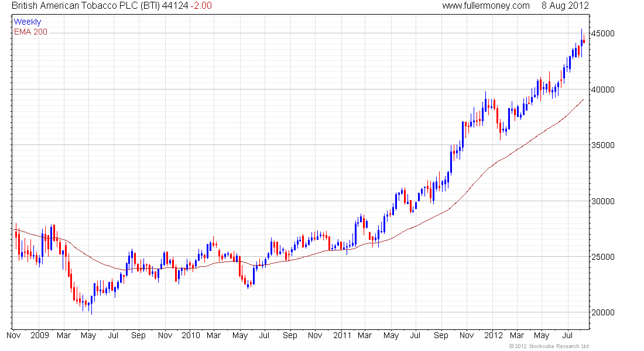Click the 'Jul' label between 2010 and 2011

coord(264,335)
